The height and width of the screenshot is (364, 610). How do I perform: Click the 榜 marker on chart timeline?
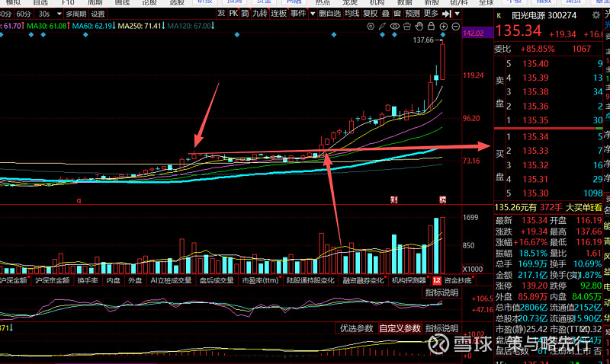pyautogui.click(x=443, y=200)
